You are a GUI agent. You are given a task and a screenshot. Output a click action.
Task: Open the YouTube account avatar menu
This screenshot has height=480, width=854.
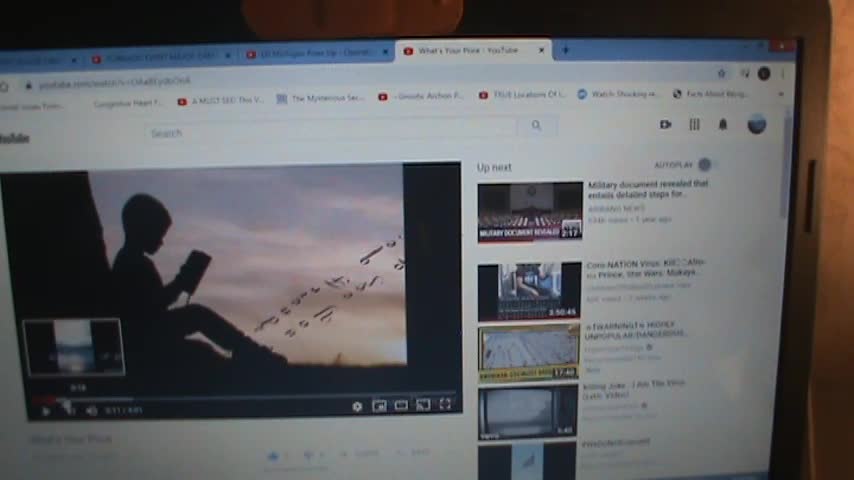pos(757,125)
